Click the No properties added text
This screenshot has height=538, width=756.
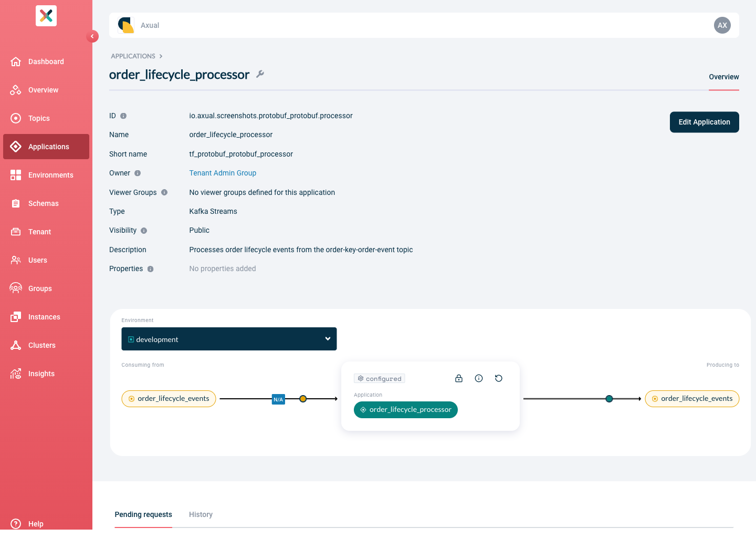(223, 268)
